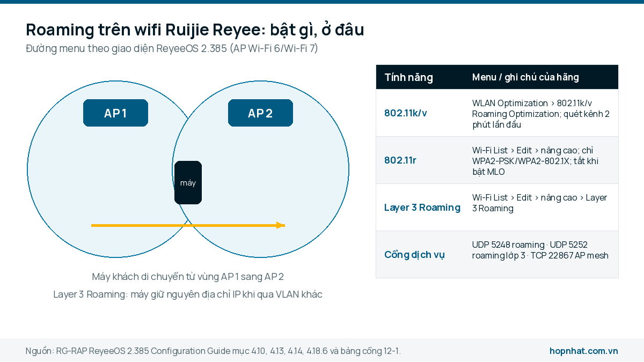Click the note listing UDP 5248 and TCP 22867 ports
Image resolution: width=644 pixels, height=362 pixels.
coord(540,250)
